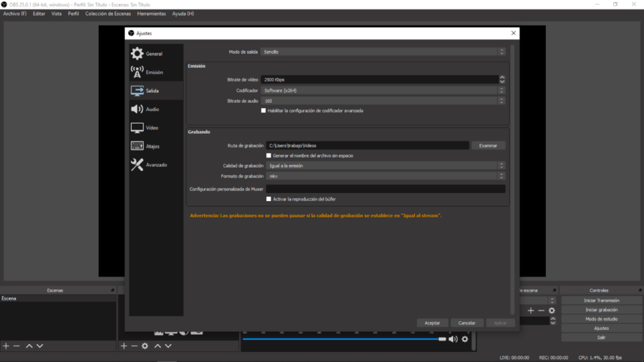Open the Codificador encoder dropdown
The height and width of the screenshot is (362, 644).
(383, 90)
